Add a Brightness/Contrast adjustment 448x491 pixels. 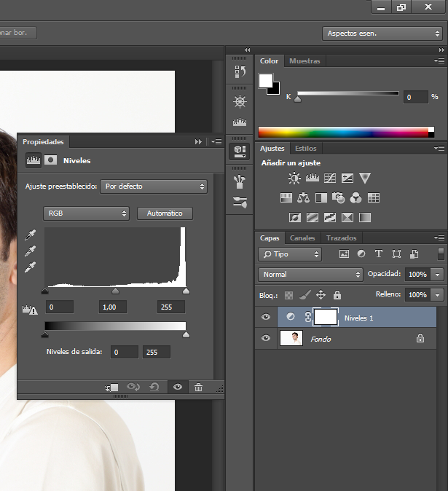click(294, 178)
